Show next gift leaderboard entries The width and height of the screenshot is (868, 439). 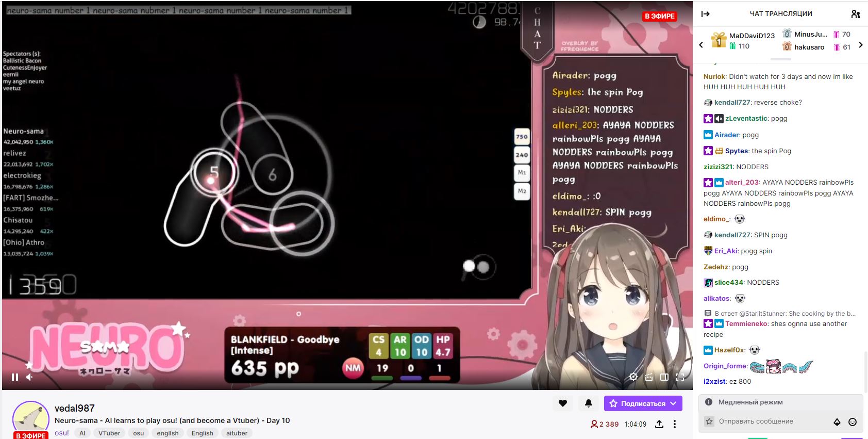(861, 45)
